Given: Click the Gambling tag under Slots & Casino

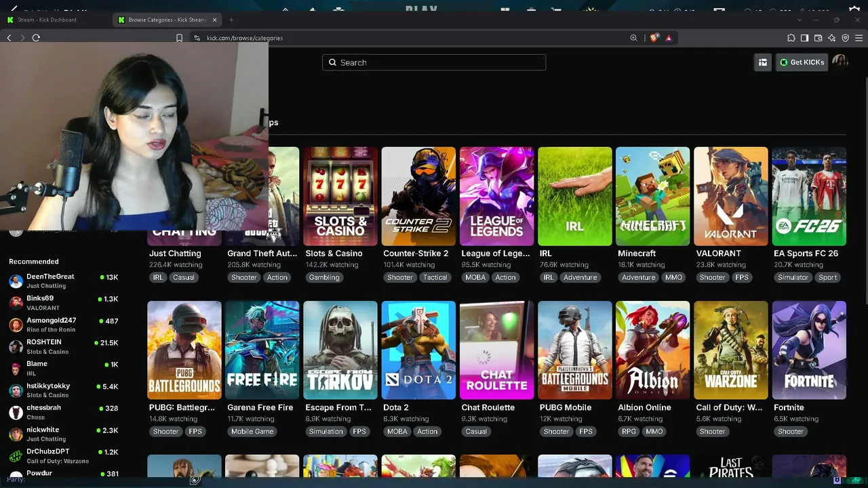Looking at the screenshot, I should click(324, 277).
